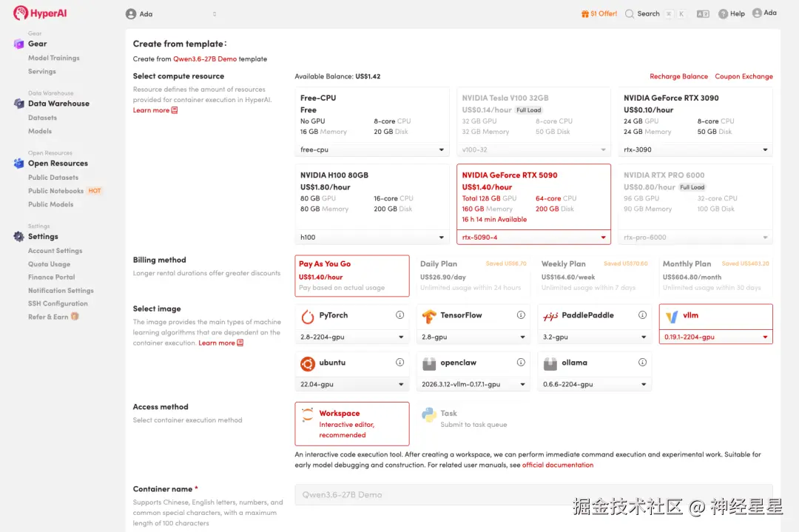The width and height of the screenshot is (799, 532).
Task: Click the ollama info icon
Action: coord(643,363)
